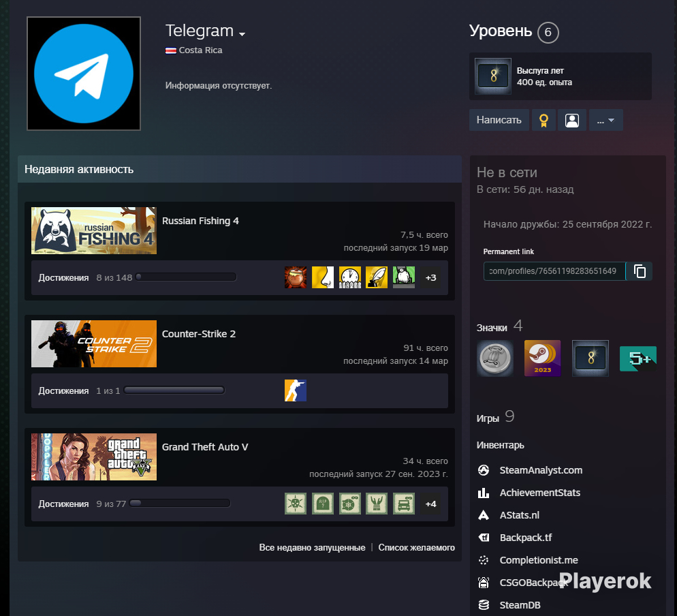Open the Список желаемого wishlist link
Screen dimensions: 677x616
[x=417, y=547]
